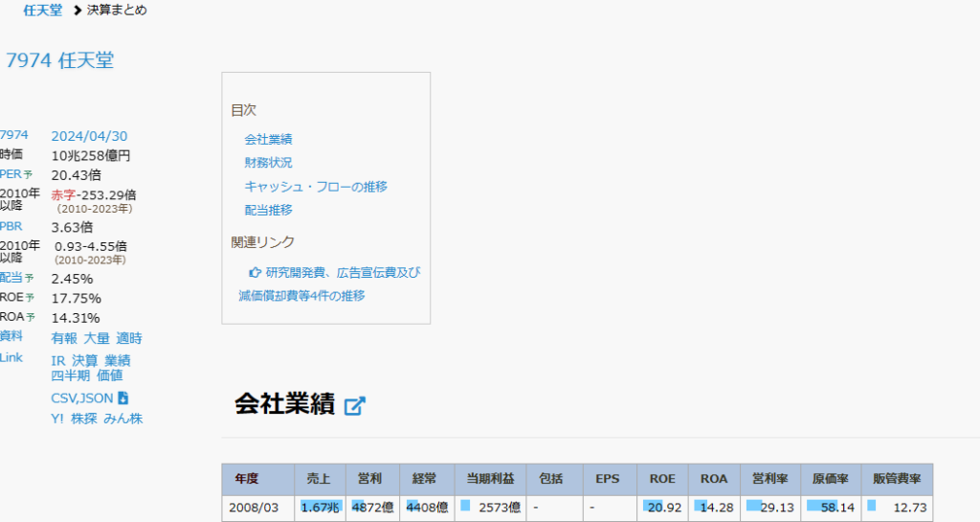Screen dimensions: 980x522
Task: Click the 販管費率 column header
Action: pos(898,479)
